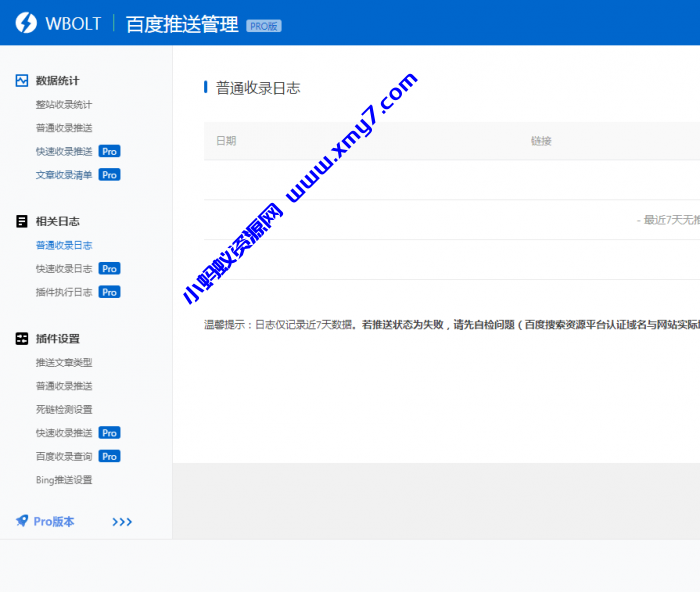Click the 相关日志 document icon
Viewport: 700px width, 592px height.
tap(21, 221)
